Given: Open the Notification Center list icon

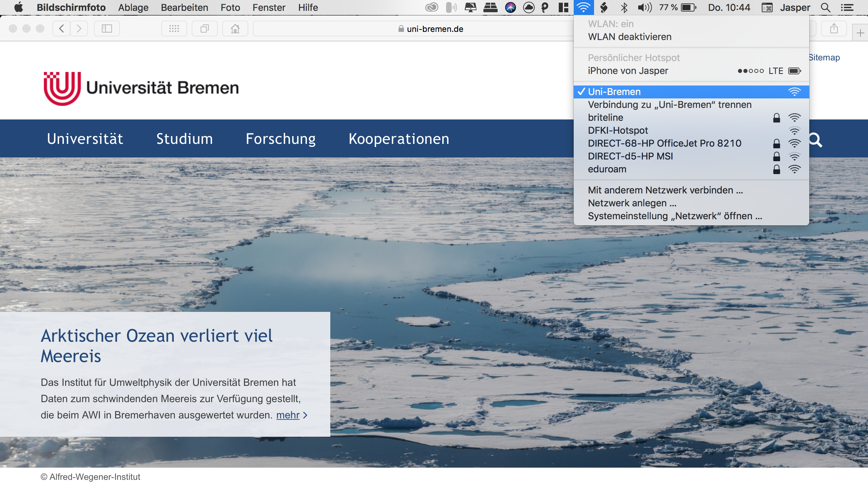Looking at the screenshot, I should coord(847,7).
